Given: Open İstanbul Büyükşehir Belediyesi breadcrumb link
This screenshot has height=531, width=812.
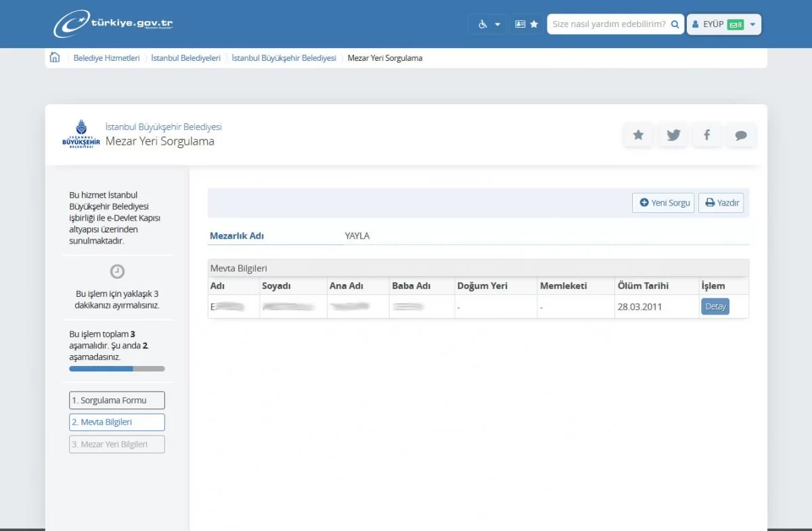Looking at the screenshot, I should pos(284,58).
